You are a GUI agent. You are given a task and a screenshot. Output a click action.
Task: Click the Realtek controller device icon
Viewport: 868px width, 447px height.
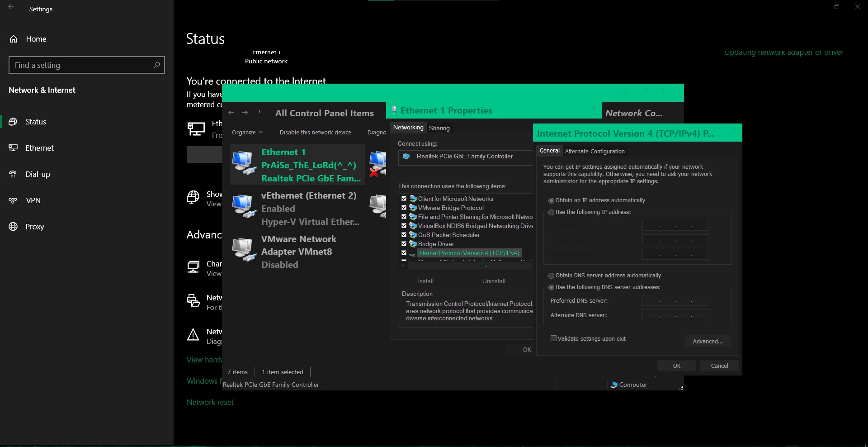(406, 157)
